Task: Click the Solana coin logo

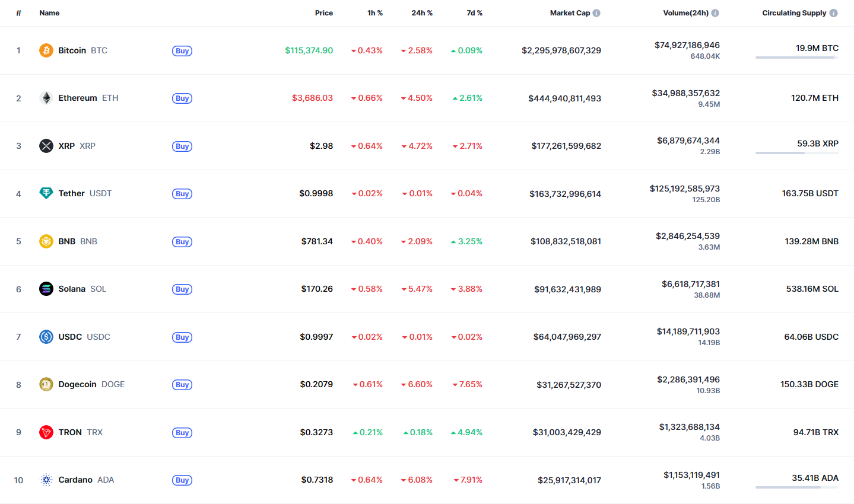Action: pyautogui.click(x=46, y=289)
